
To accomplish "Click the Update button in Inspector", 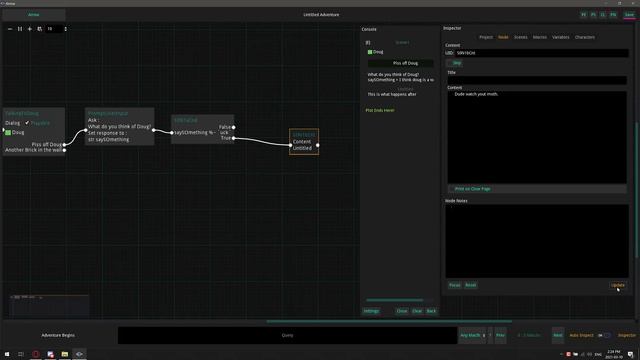I will [x=618, y=285].
